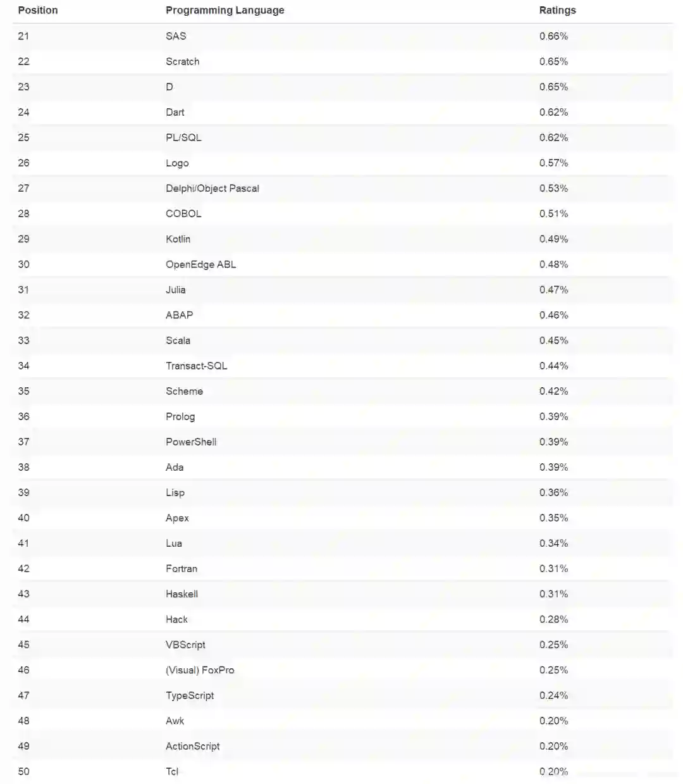The height and width of the screenshot is (784, 683).
Task: Select the Dart entry
Action: (x=175, y=112)
